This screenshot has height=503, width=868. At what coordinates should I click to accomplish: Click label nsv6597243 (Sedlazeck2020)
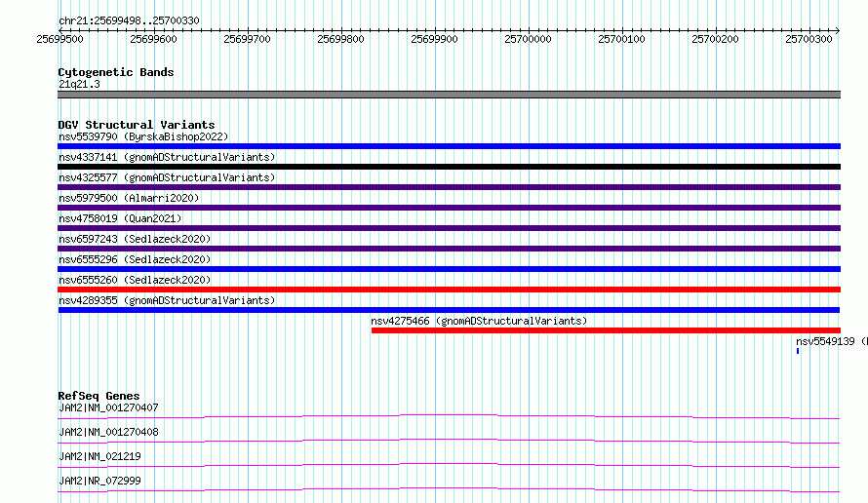[135, 239]
